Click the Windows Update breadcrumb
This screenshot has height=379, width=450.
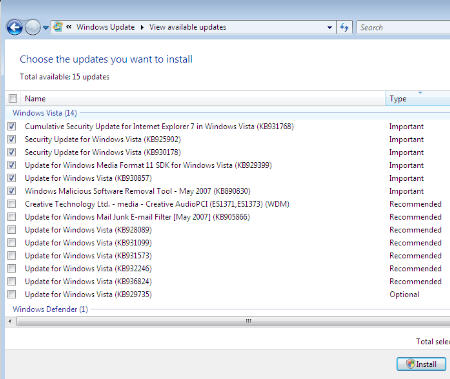(x=105, y=27)
